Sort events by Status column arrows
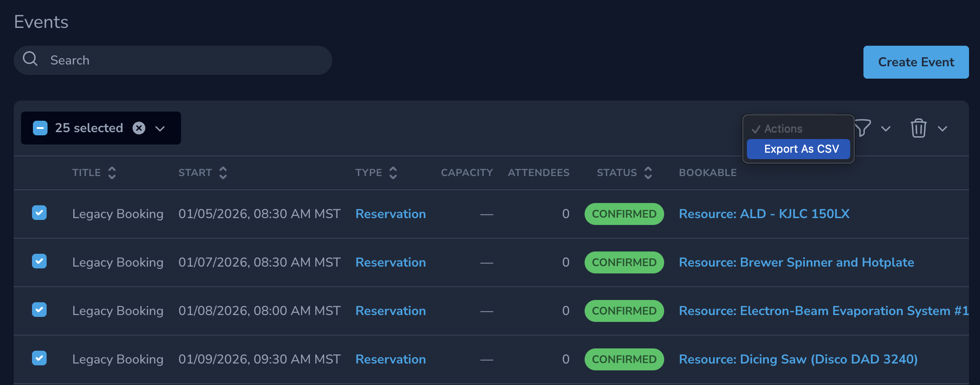Screen dimensions: 980x385 [648, 173]
